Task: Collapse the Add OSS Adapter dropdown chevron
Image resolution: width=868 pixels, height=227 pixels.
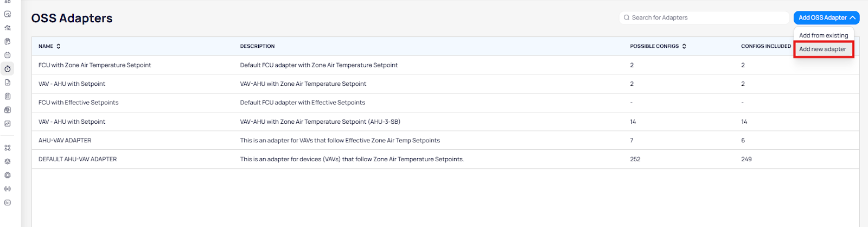Action: 853,18
